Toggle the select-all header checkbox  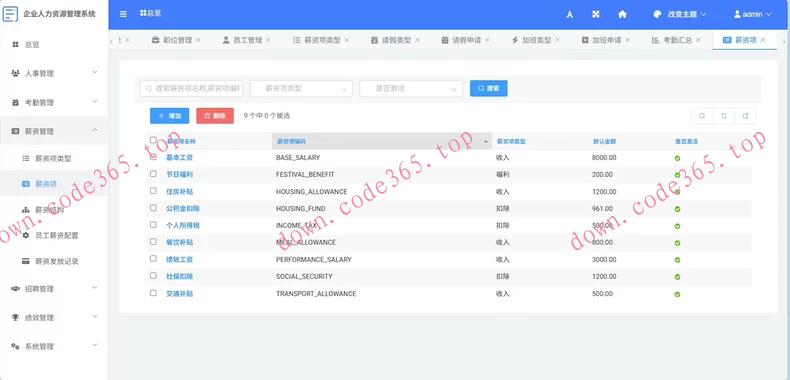(153, 140)
